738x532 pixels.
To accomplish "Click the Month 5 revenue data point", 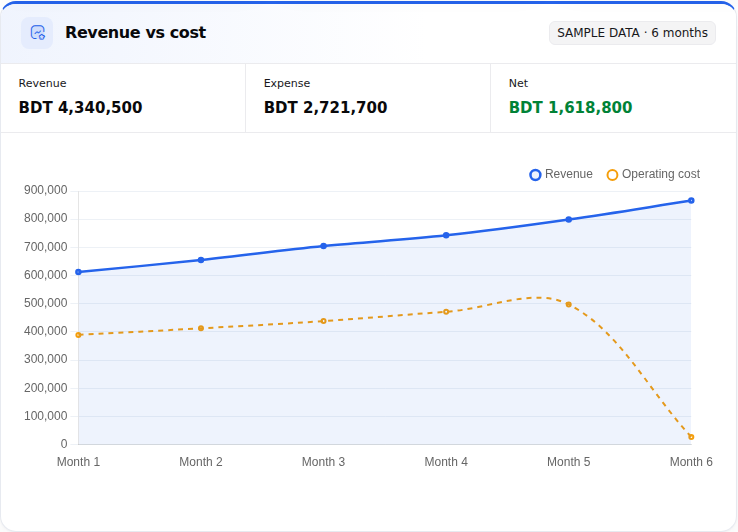I will [x=569, y=219].
